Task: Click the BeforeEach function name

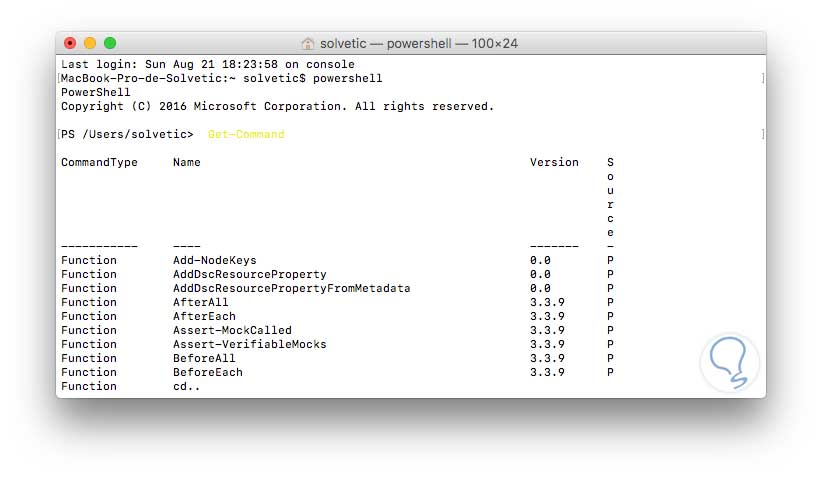Action: point(207,372)
